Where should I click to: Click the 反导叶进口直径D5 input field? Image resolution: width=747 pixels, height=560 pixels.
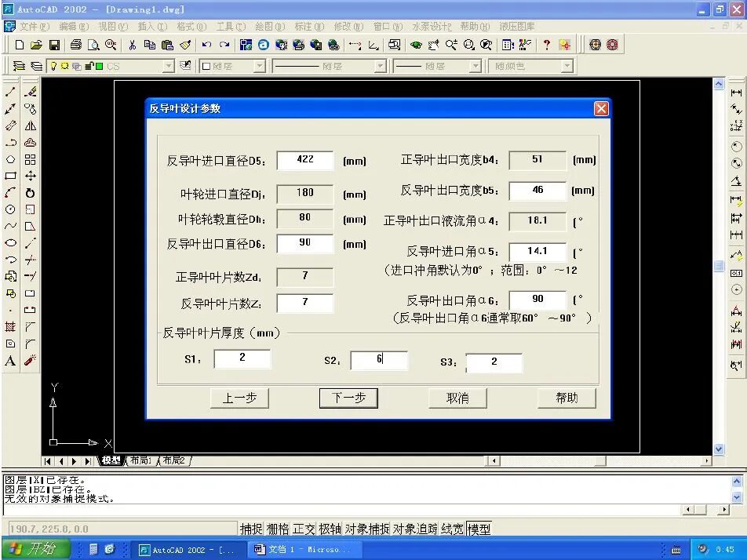tap(305, 160)
